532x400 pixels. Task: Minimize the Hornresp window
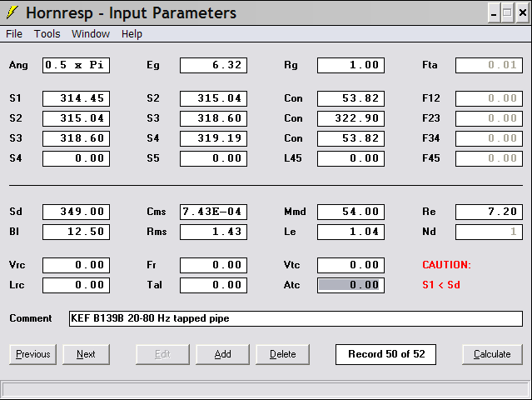point(494,12)
